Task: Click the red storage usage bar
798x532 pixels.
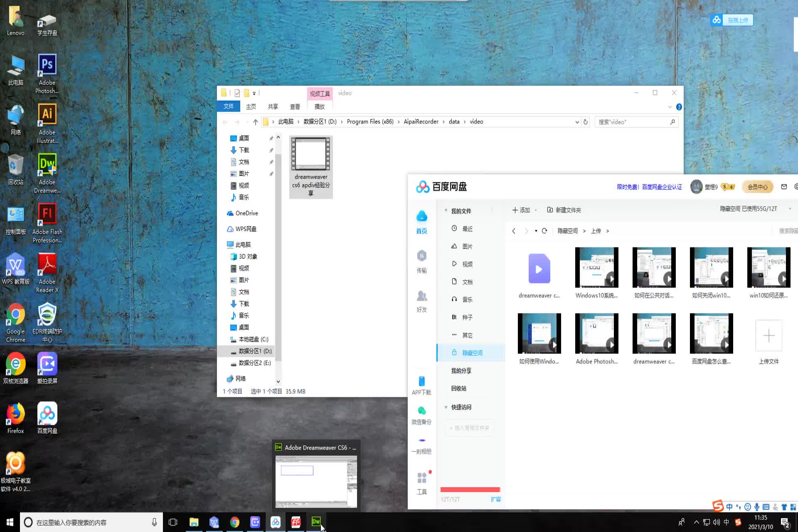Action: point(470,490)
